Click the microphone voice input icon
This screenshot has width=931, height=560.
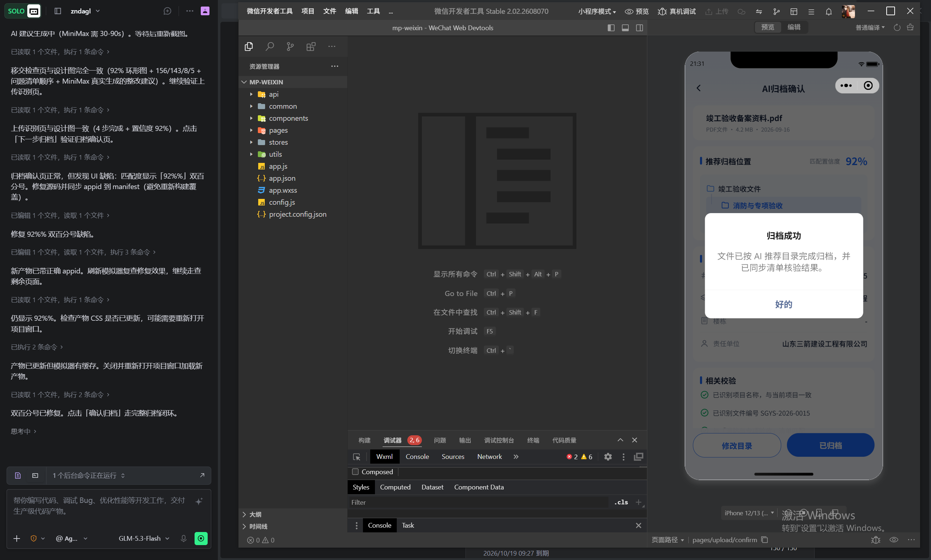(183, 539)
